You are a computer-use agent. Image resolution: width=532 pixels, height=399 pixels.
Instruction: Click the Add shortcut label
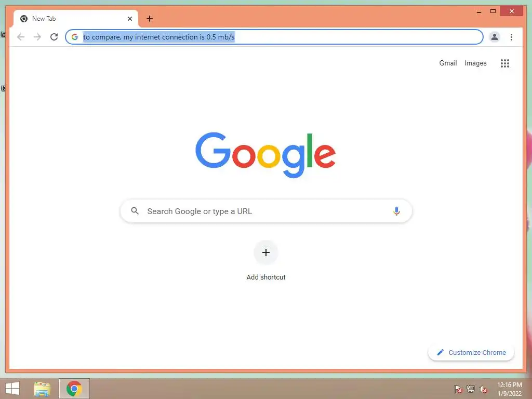266,277
